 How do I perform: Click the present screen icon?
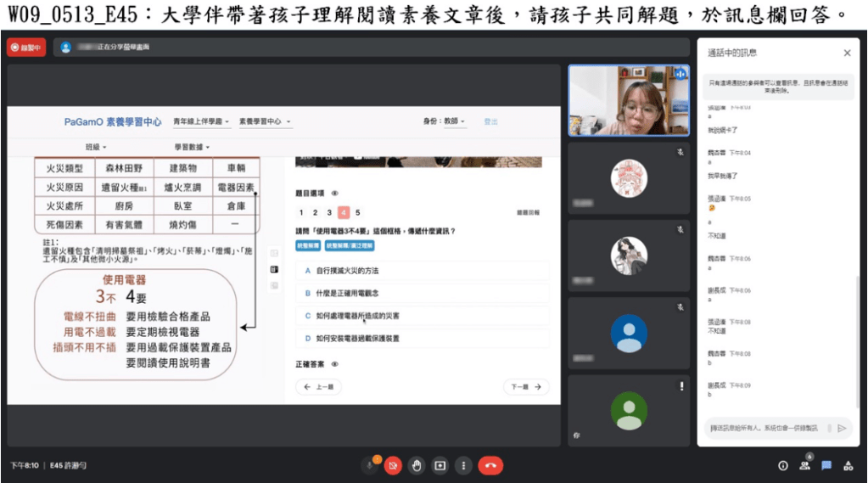pyautogui.click(x=440, y=465)
